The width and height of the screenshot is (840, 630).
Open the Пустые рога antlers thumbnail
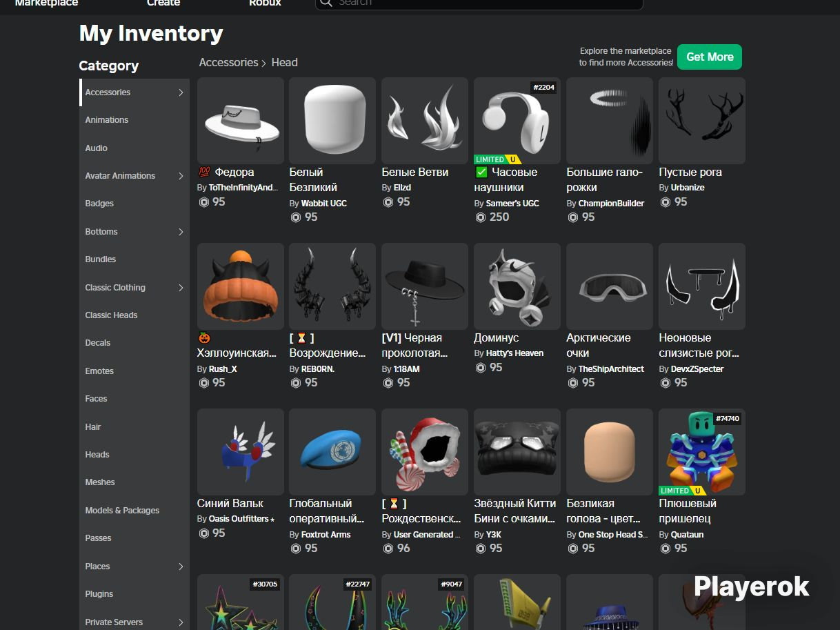pyautogui.click(x=702, y=121)
